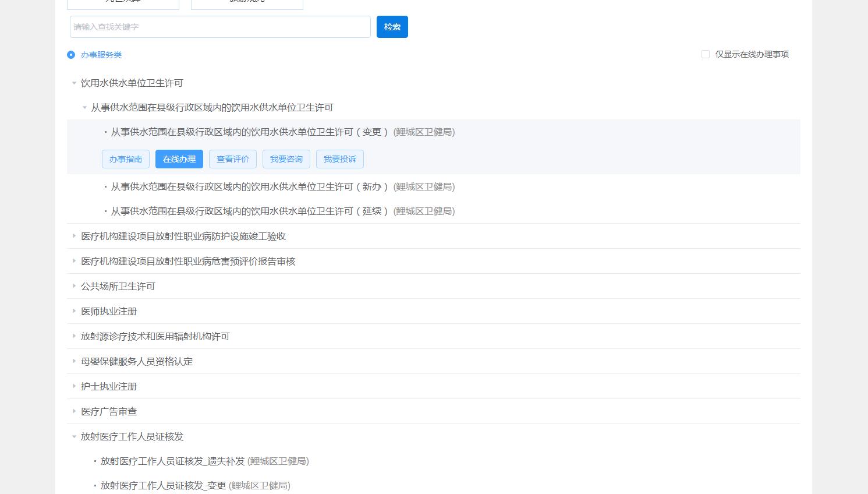Click 在线办理 to handle online
This screenshot has height=494, width=868.
coord(179,158)
